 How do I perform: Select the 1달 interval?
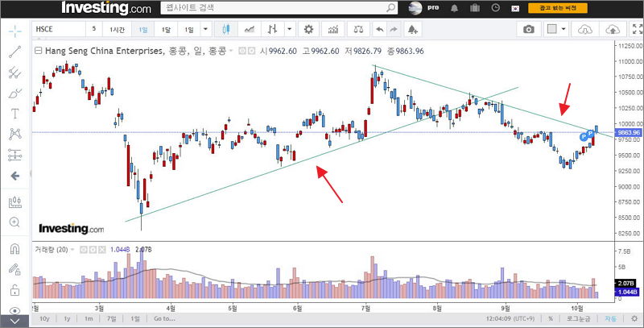click(166, 29)
